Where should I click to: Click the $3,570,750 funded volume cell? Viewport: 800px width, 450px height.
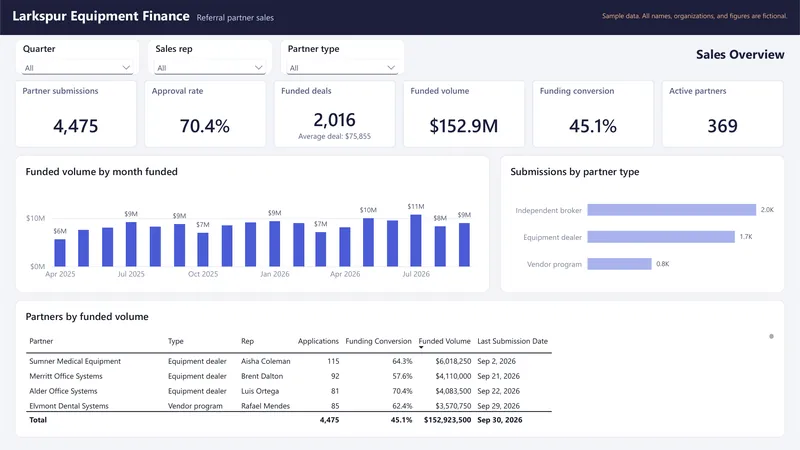[x=453, y=406]
